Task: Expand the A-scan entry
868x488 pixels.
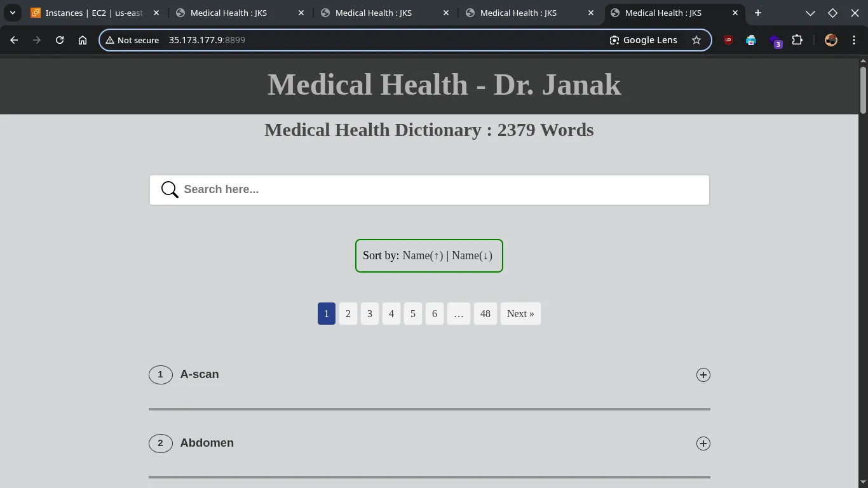Action: 703,375
